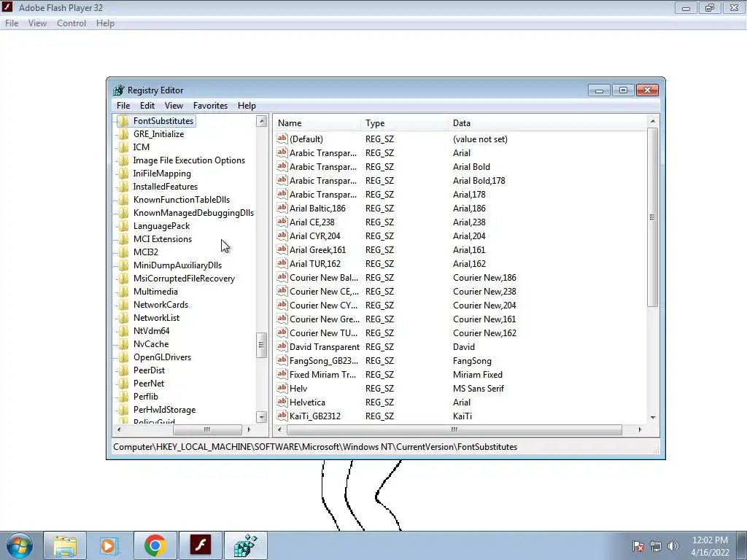Image resolution: width=747 pixels, height=560 pixels.
Task: Select the NvCache key
Action: [x=151, y=344]
